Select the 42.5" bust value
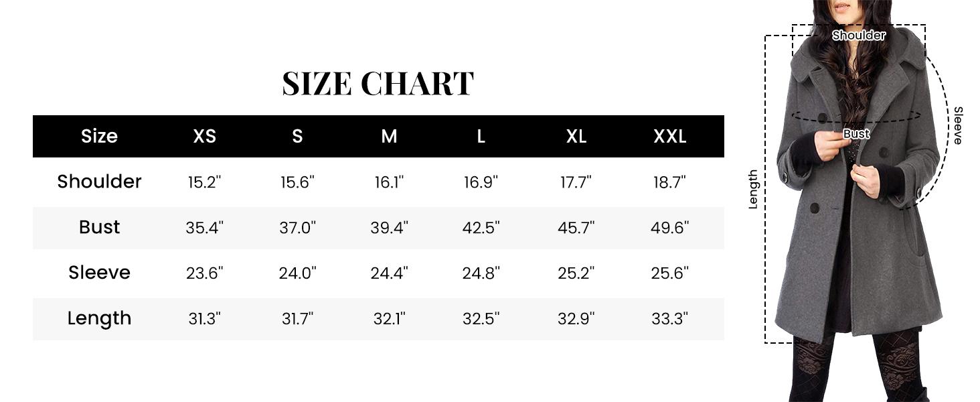Image resolution: width=980 pixels, height=402 pixels. point(481,228)
